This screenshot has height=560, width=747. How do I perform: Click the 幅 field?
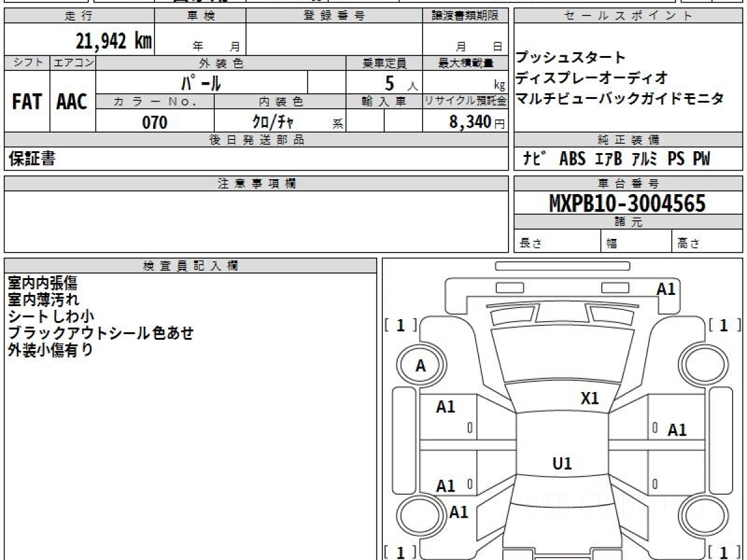[x=636, y=241]
